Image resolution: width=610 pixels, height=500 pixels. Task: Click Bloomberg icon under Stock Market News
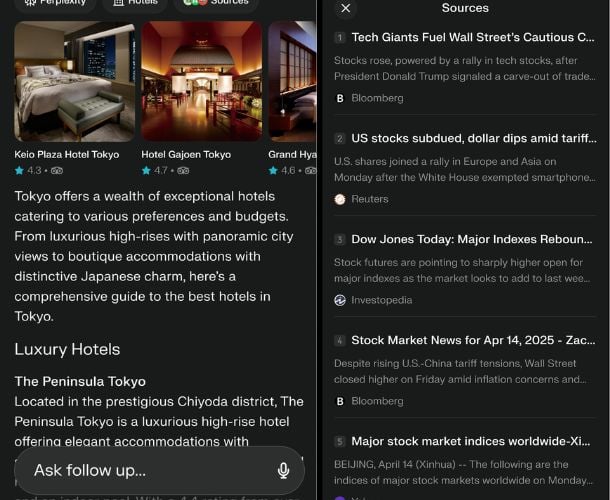[340, 401]
